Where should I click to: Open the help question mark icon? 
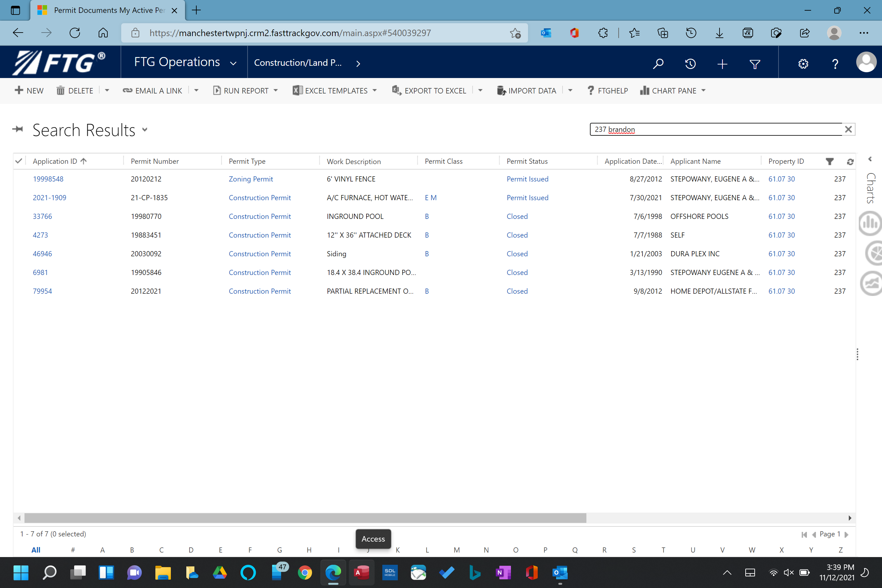point(835,64)
